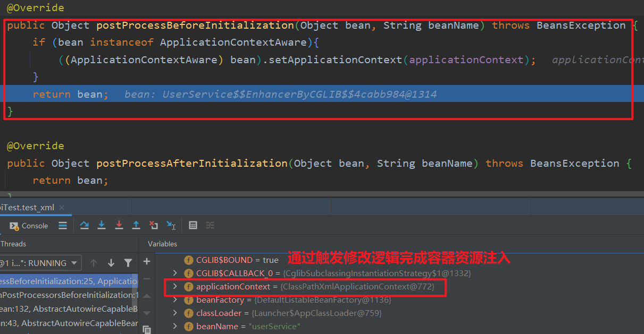Click the Step Into icon
The image size is (644, 334).
click(x=102, y=226)
